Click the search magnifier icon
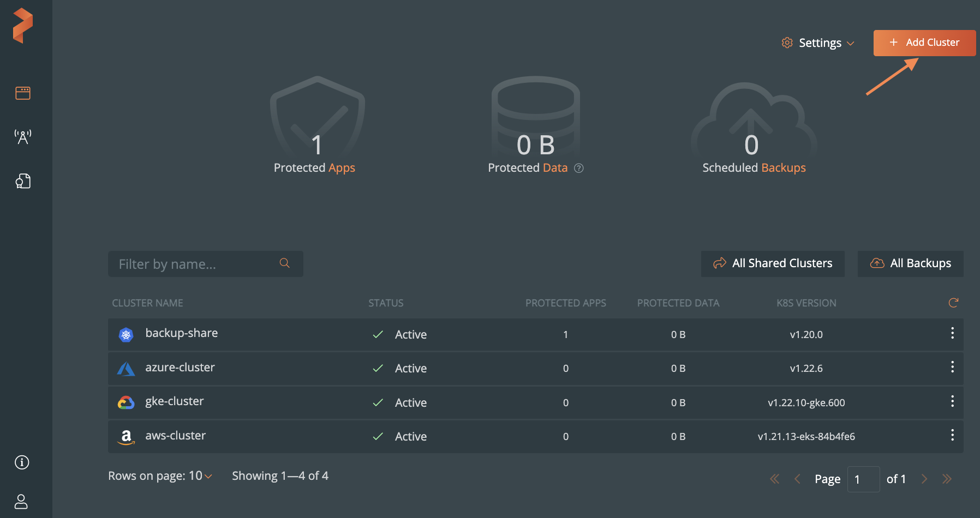Screen dimensions: 980x518 click(284, 263)
